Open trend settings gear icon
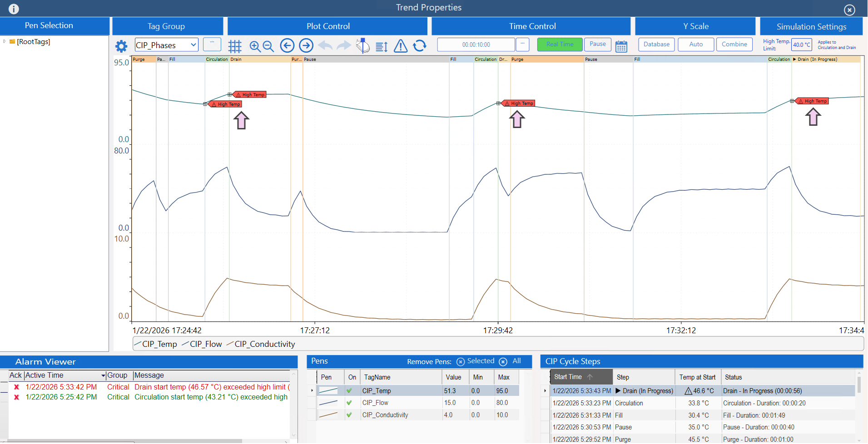This screenshot has height=444, width=868. (x=121, y=46)
